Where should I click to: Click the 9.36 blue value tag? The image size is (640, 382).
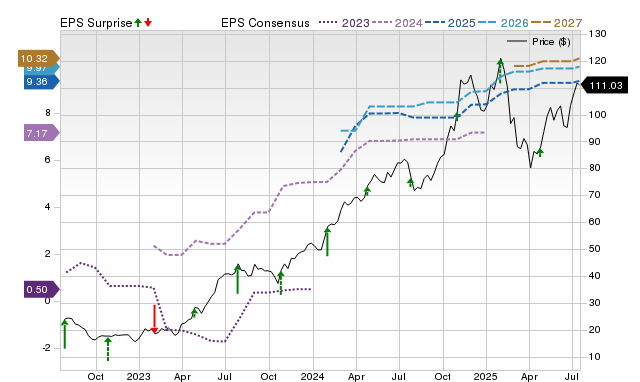pos(42,82)
